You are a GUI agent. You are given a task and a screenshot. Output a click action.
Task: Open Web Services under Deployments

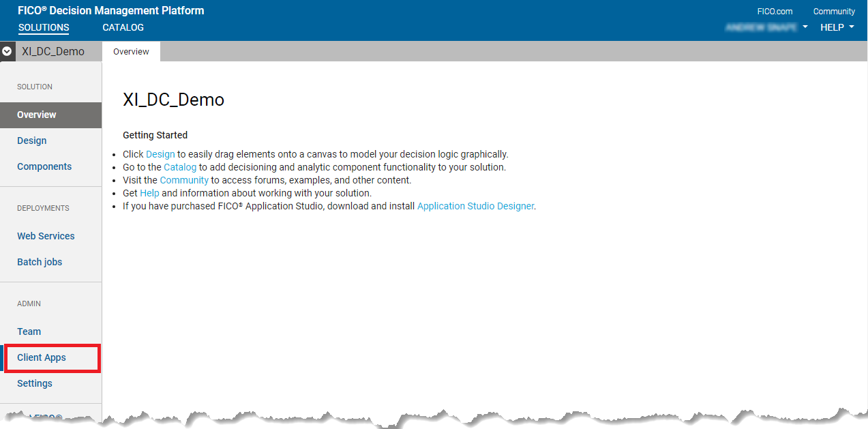[x=46, y=236]
